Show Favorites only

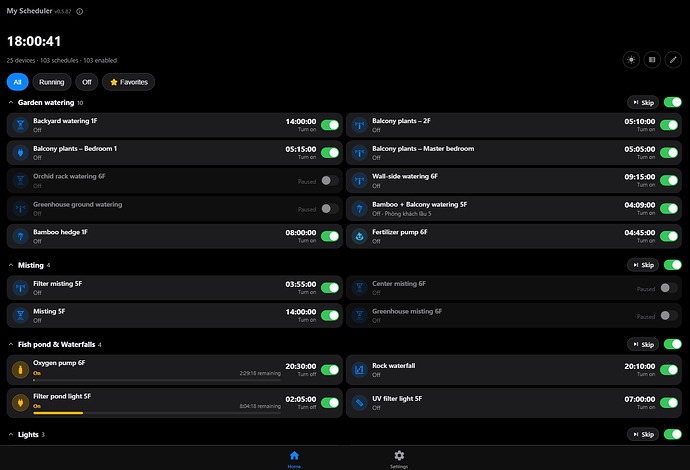(x=128, y=82)
